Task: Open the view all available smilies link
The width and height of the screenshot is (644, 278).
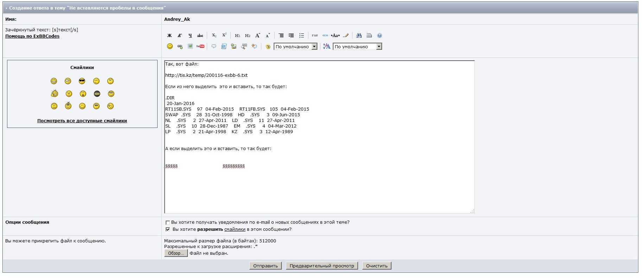Action: [82, 121]
